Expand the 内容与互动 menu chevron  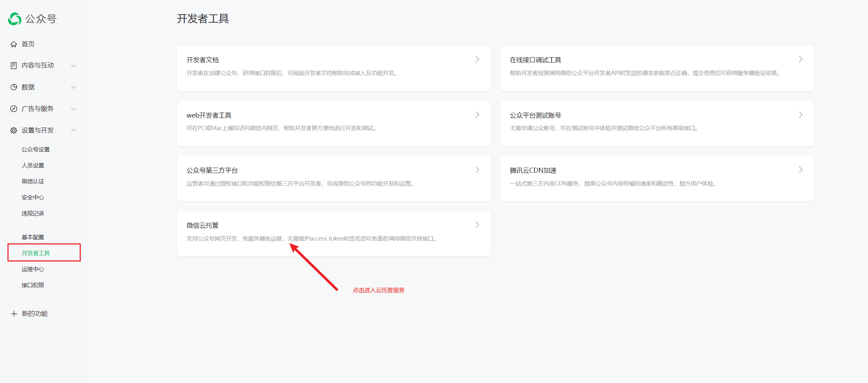click(x=74, y=66)
